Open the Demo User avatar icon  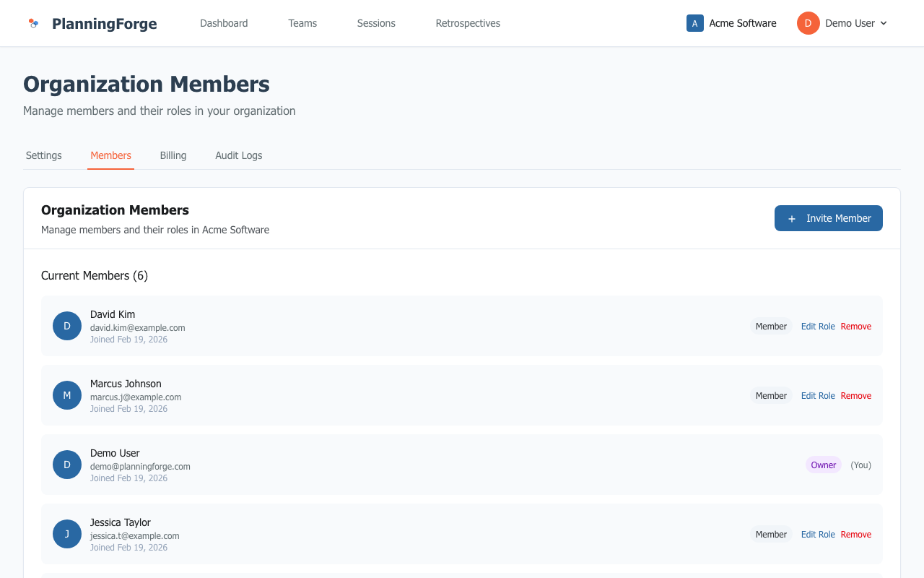(x=808, y=23)
